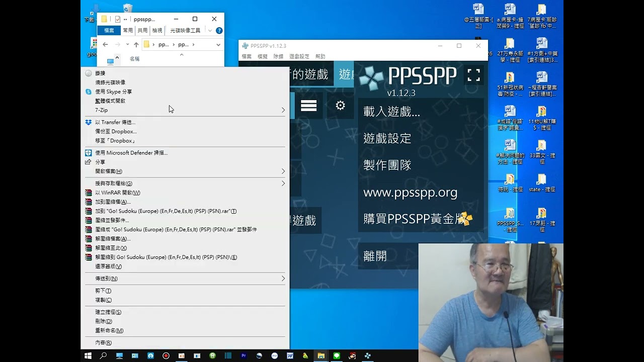Choose 備份至 Dropbox... menu entry
The image size is (644, 362).
coord(185,132)
